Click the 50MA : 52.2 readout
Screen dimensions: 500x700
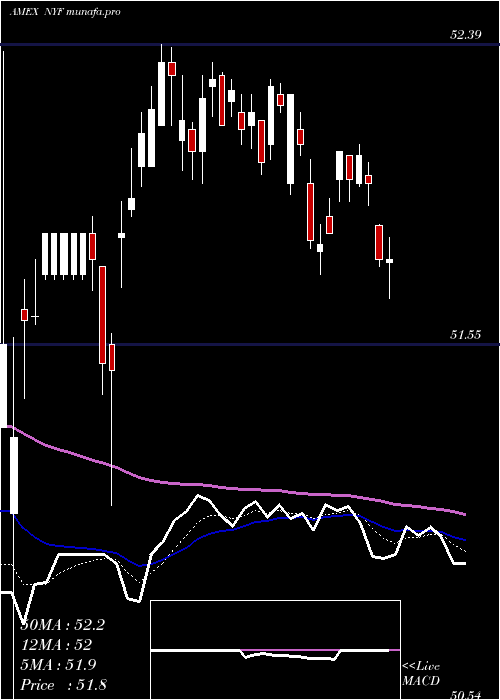tap(62, 625)
